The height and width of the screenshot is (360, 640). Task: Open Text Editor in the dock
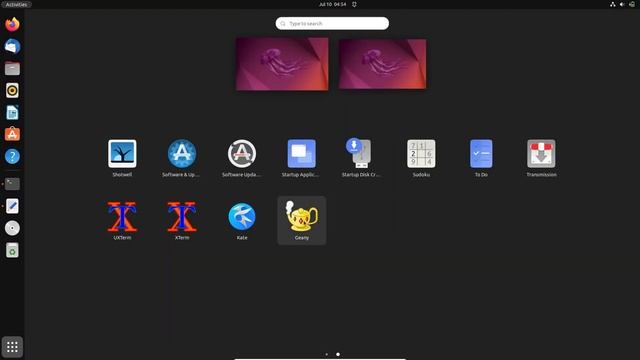(12, 206)
